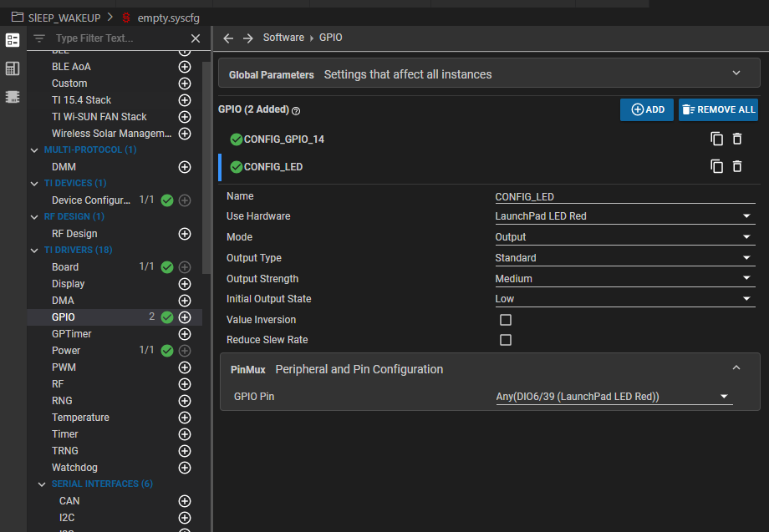The width and height of the screenshot is (769, 532).
Task: Open the Output Strength dropdown
Action: [x=624, y=279]
